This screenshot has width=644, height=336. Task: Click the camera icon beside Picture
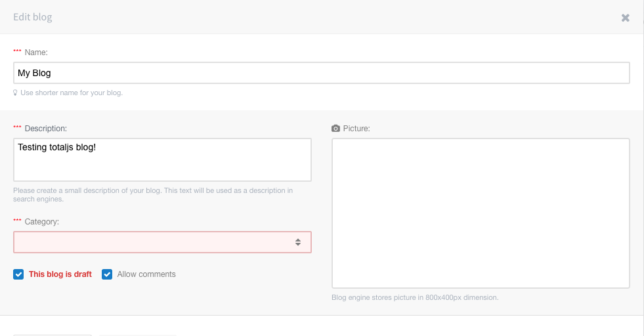335,129
